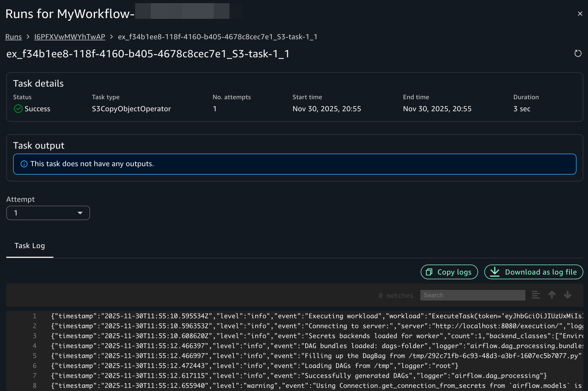Open the Attempt dropdown
Image resolution: width=588 pixels, height=391 pixels.
(x=48, y=213)
